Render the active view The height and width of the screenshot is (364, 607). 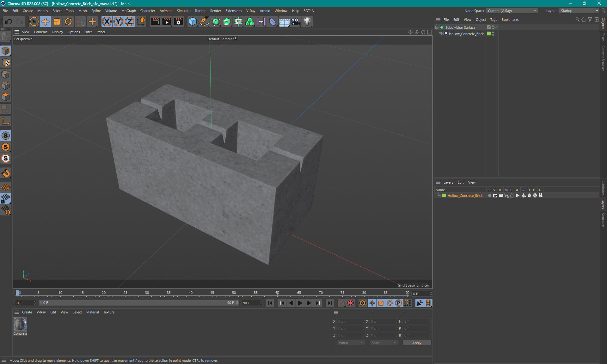pyautogui.click(x=155, y=21)
